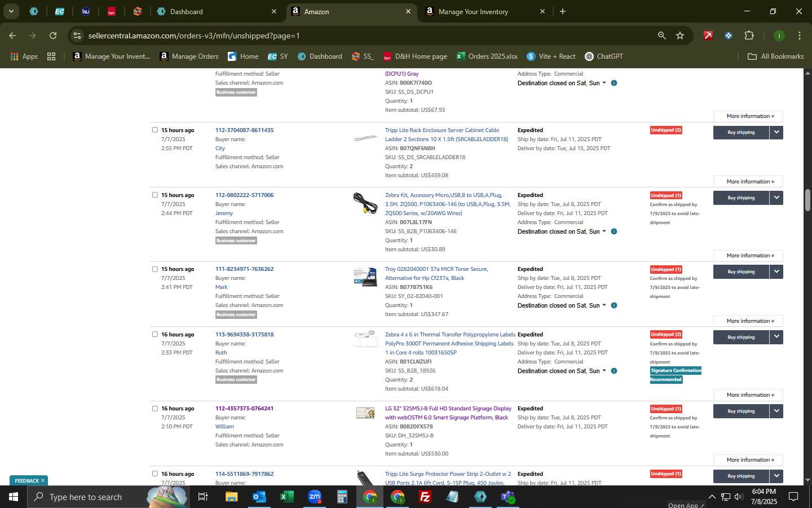This screenshot has width=812, height=508.
Task: Open FileZilla from the taskbar
Action: tap(425, 497)
